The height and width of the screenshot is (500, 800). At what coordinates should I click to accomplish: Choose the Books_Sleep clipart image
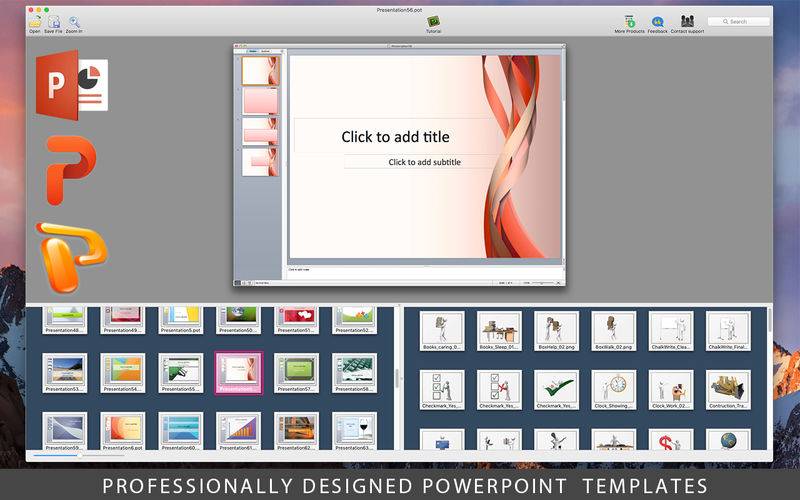point(499,331)
